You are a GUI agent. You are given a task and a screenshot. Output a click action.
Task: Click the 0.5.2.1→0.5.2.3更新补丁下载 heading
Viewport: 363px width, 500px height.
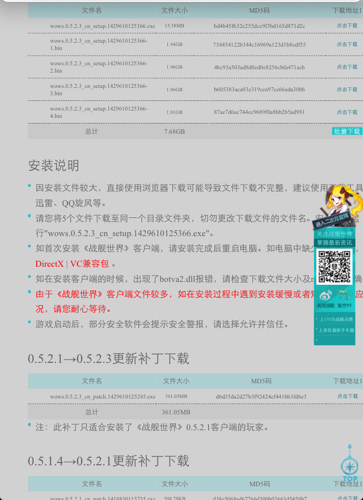[x=109, y=359]
